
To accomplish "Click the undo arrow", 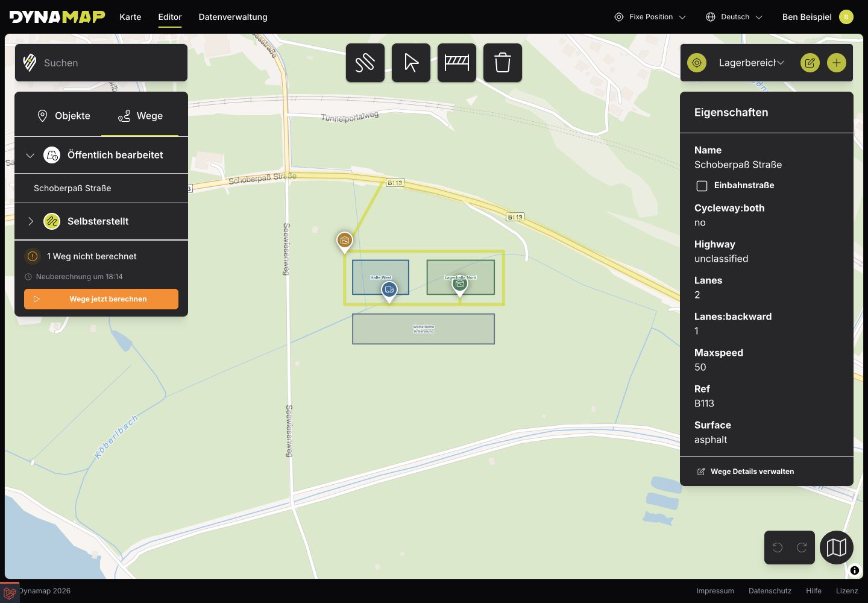I will click(778, 548).
